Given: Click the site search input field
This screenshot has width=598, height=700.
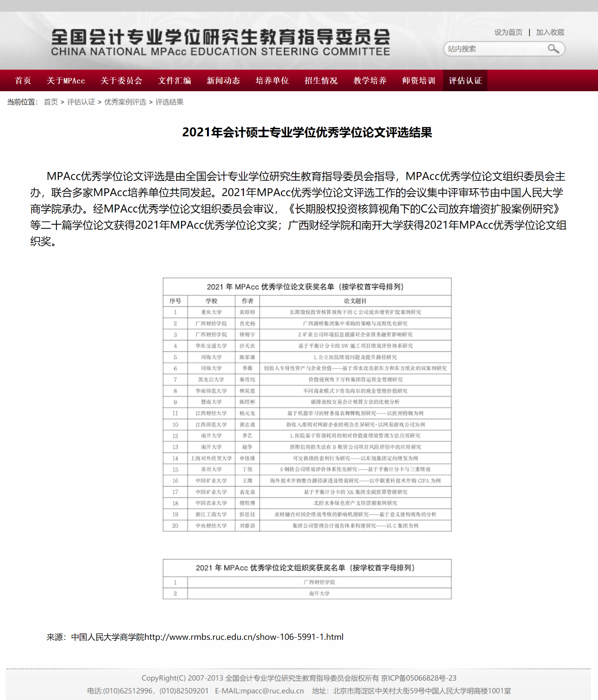Looking at the screenshot, I should point(494,49).
